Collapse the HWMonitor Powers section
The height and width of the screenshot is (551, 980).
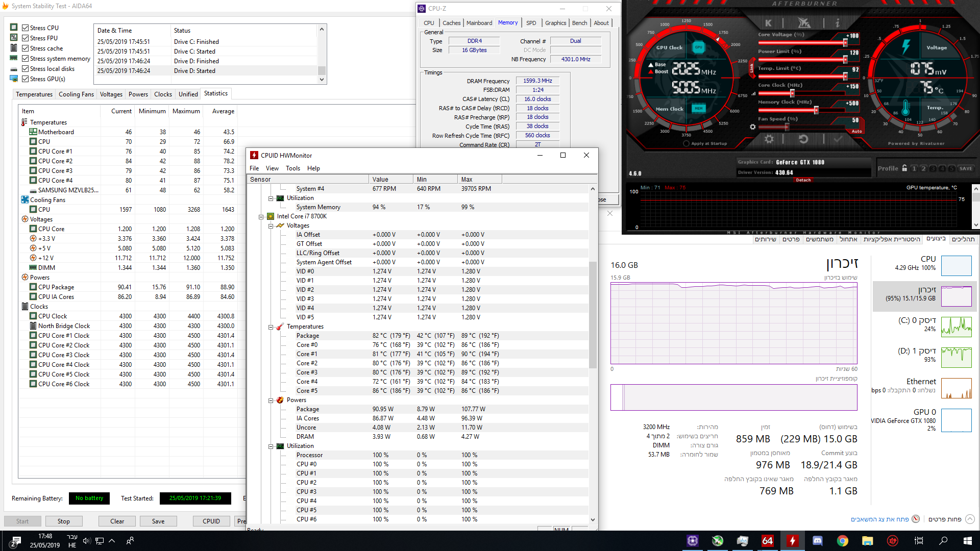(x=271, y=400)
